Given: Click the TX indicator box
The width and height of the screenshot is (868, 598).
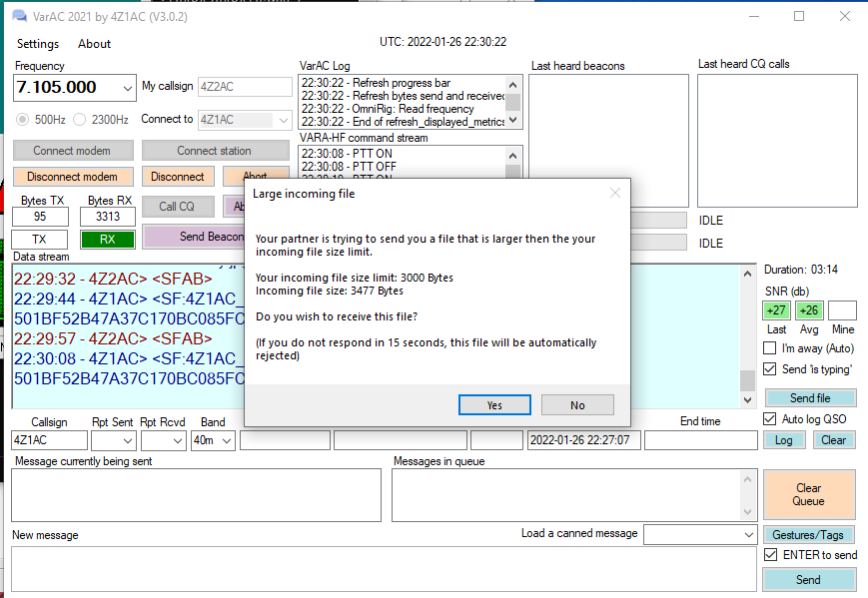Looking at the screenshot, I should tap(39, 240).
